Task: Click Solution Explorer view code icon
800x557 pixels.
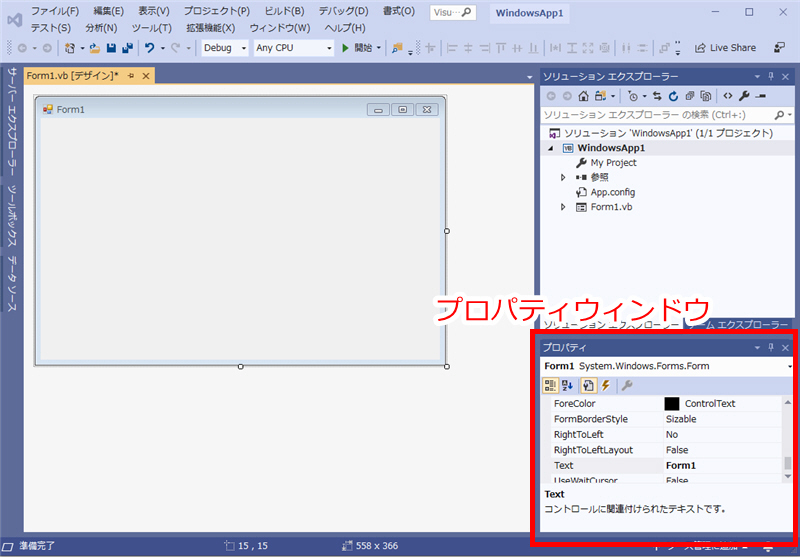Action: point(728,96)
